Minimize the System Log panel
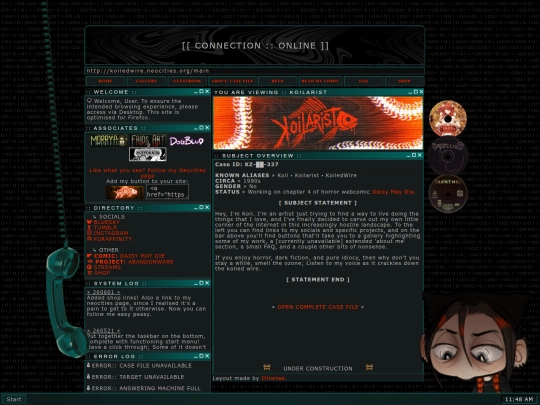 tap(196, 283)
